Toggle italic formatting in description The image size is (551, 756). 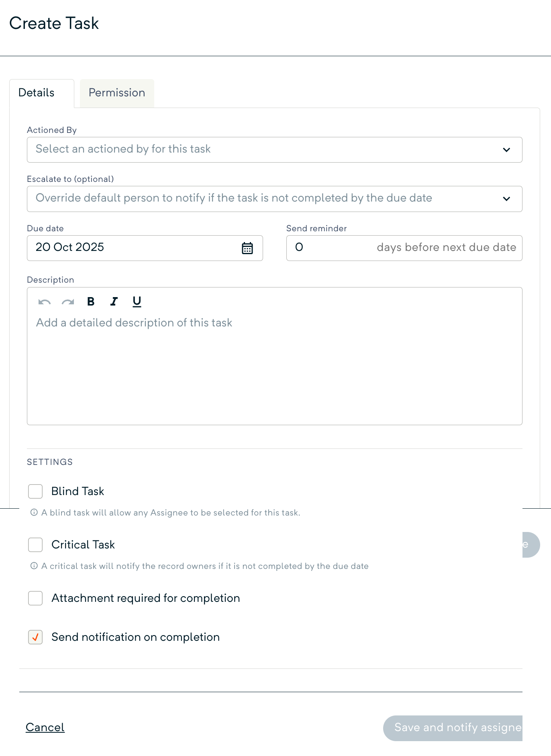114,302
